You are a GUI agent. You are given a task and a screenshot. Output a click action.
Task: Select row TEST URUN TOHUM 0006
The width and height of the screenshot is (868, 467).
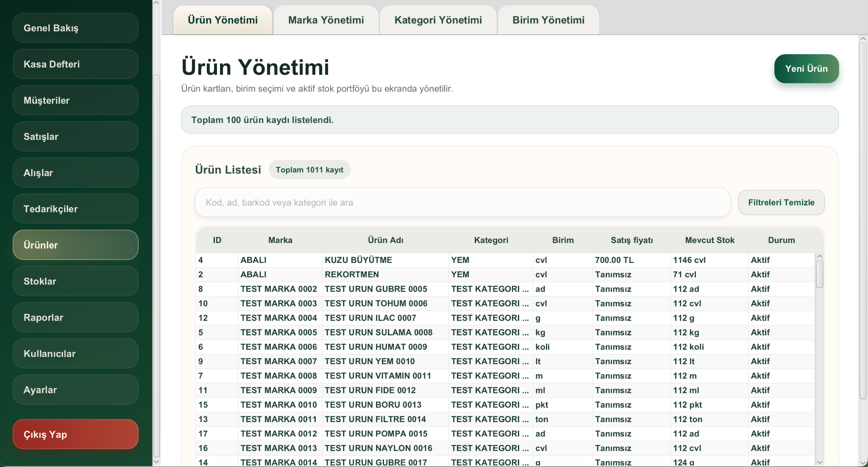[505, 303]
